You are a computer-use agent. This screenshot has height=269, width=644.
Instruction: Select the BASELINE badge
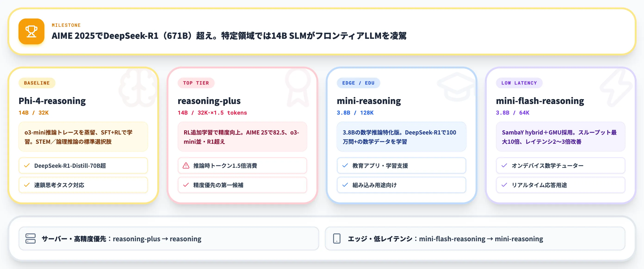37,83
